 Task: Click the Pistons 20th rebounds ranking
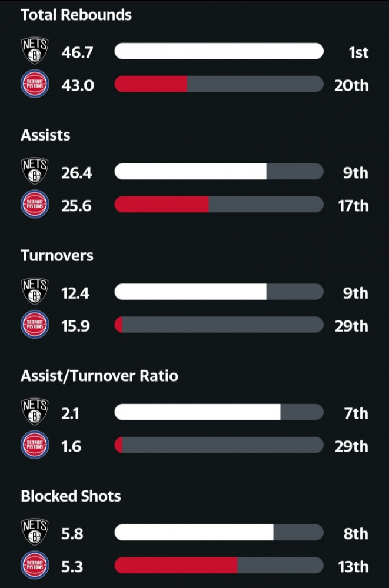[352, 85]
